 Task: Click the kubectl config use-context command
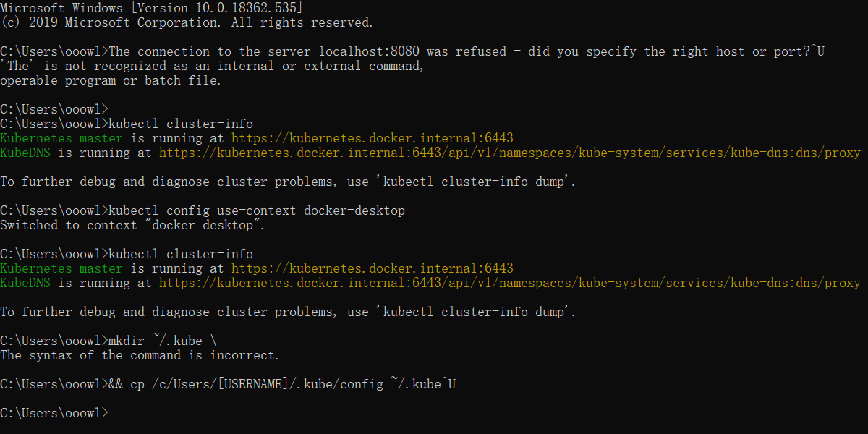coord(257,210)
